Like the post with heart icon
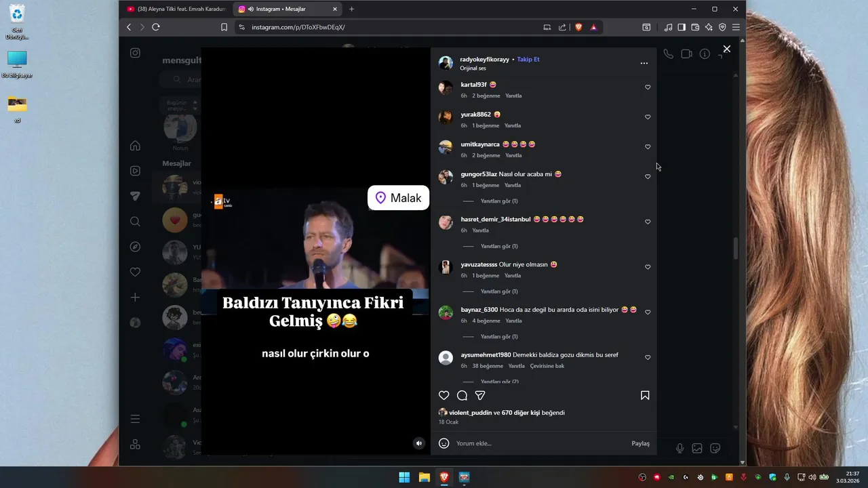The width and height of the screenshot is (868, 488). pos(443,395)
